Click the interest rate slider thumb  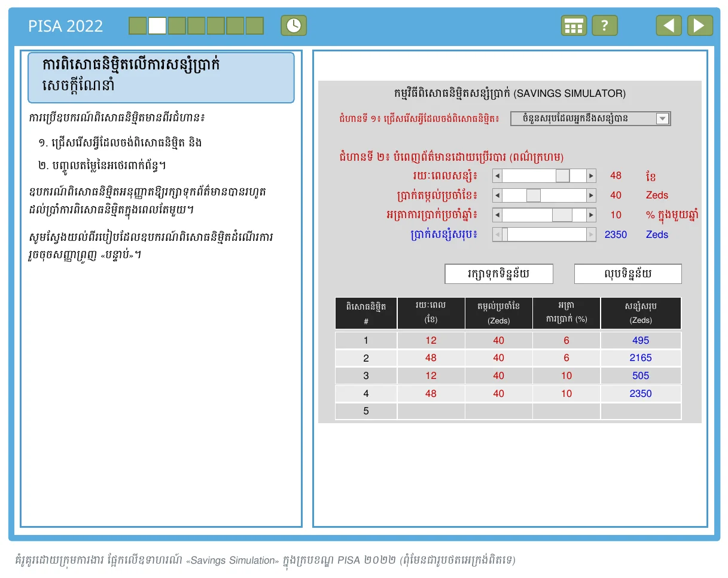tap(562, 215)
